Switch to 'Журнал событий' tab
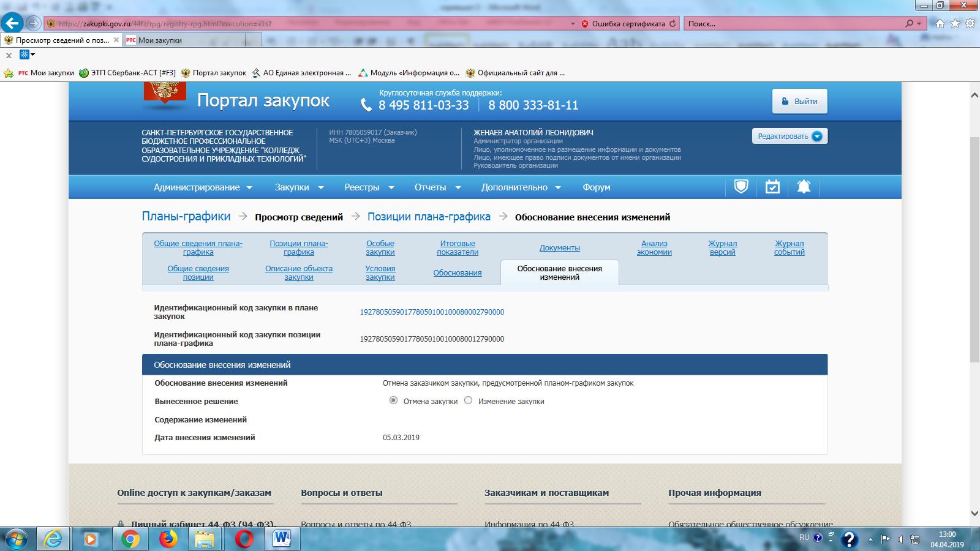This screenshot has height=551, width=980. tap(789, 248)
